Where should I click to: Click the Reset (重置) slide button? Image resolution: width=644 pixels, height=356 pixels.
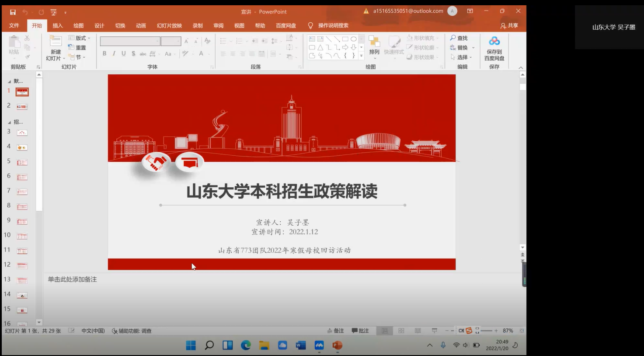pos(77,48)
